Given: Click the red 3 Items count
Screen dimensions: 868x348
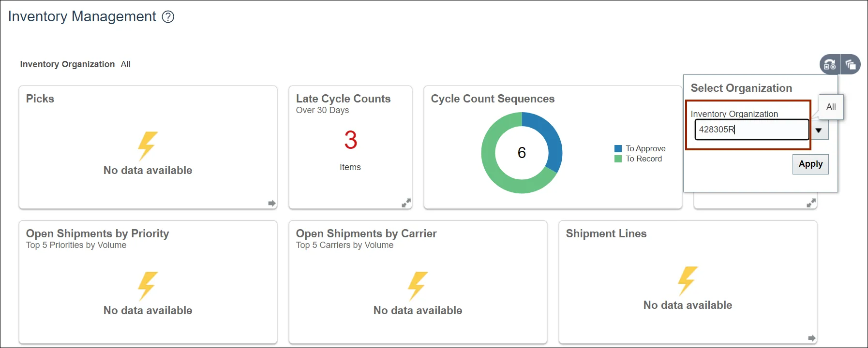Looking at the screenshot, I should pyautogui.click(x=351, y=140).
